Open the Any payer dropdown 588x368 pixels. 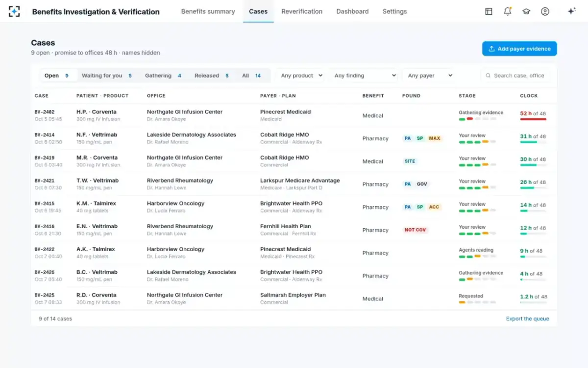click(x=429, y=76)
